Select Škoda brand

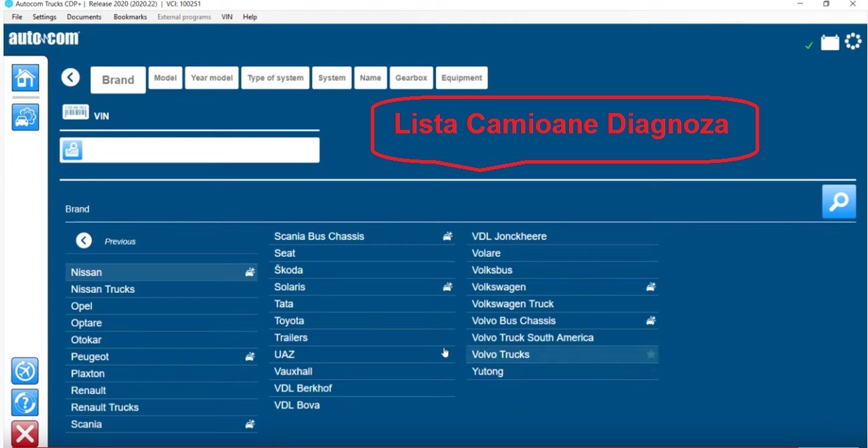tap(362, 270)
